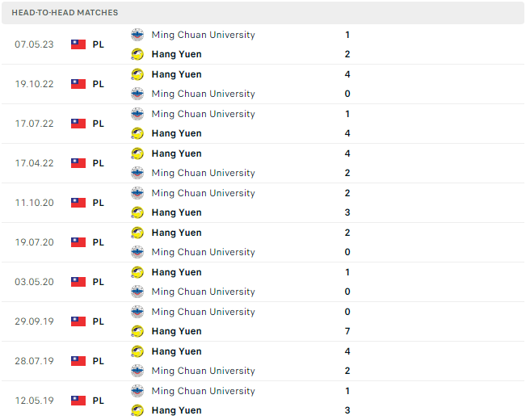
Task: Open Ming Chuan University in 19.10.22 match
Action: tap(204, 94)
